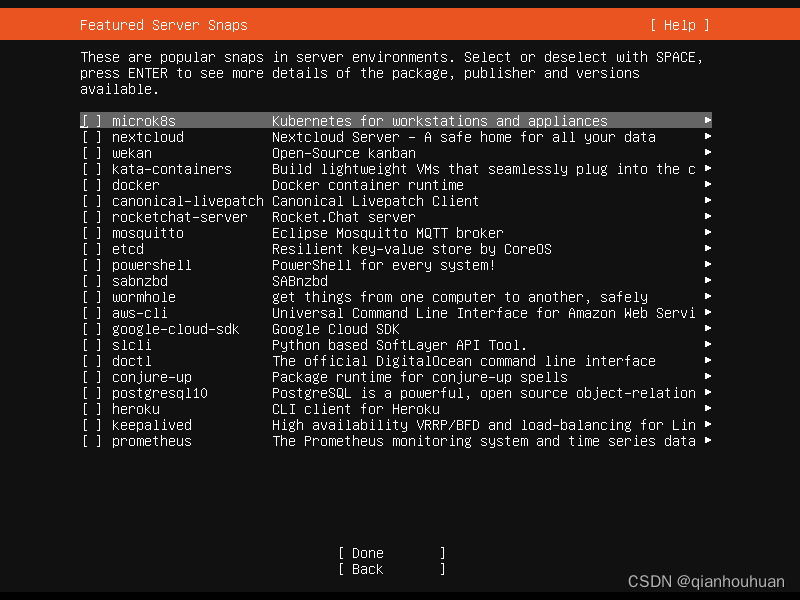The width and height of the screenshot is (800, 600).
Task: Open details arrow for docker row
Action: (708, 184)
